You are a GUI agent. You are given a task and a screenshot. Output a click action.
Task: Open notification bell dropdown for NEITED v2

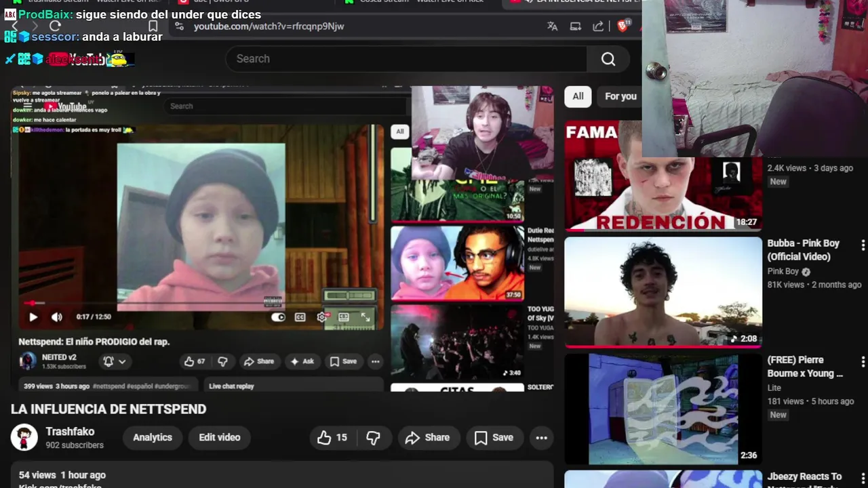(114, 361)
